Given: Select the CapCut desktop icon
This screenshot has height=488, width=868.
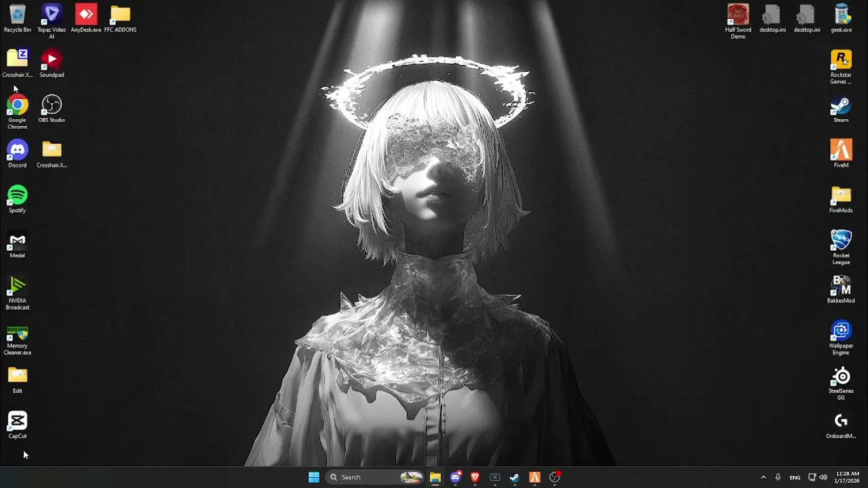Looking at the screenshot, I should tap(18, 425).
